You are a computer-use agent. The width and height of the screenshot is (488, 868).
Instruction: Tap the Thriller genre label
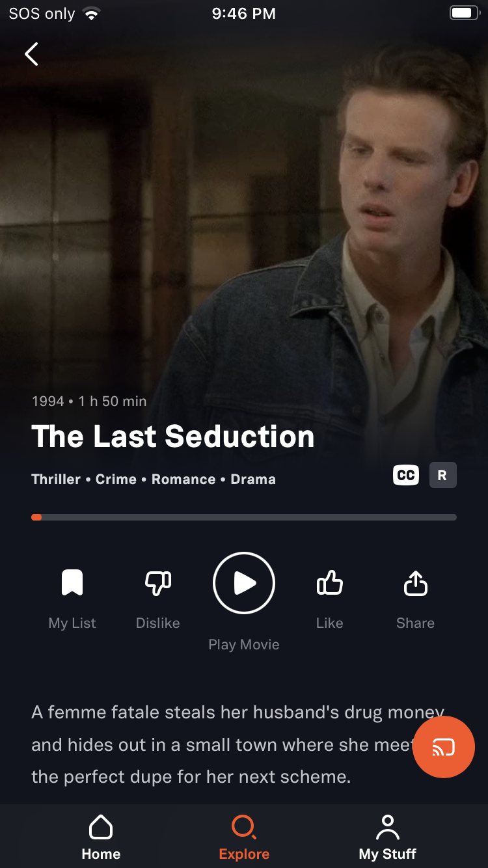(x=56, y=480)
